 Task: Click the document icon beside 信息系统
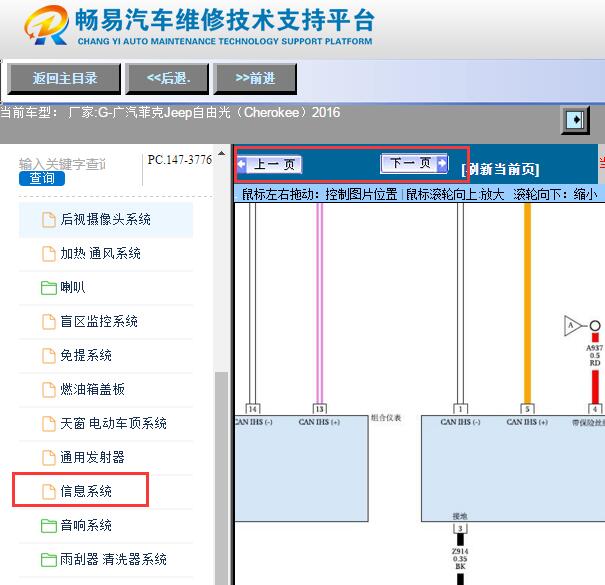(x=49, y=491)
